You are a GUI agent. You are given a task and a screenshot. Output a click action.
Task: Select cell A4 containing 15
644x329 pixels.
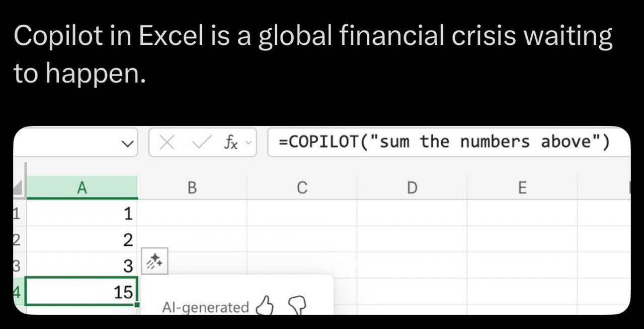coord(80,292)
